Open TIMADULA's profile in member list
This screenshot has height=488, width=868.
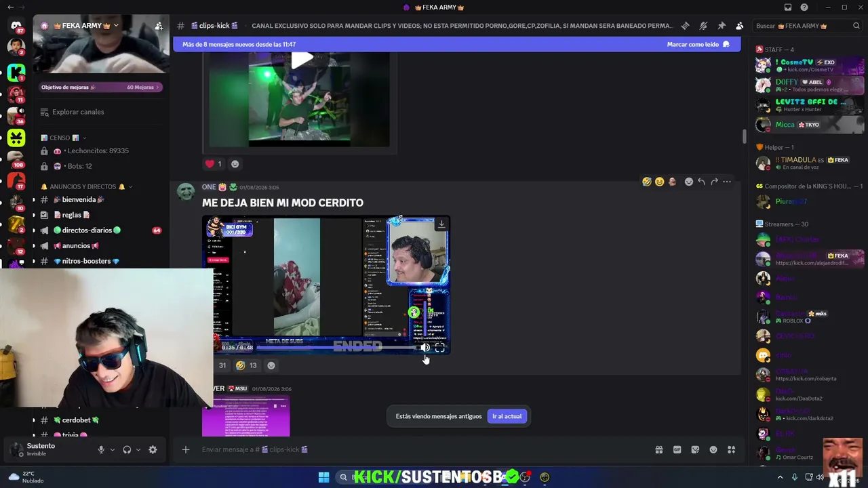(x=809, y=163)
